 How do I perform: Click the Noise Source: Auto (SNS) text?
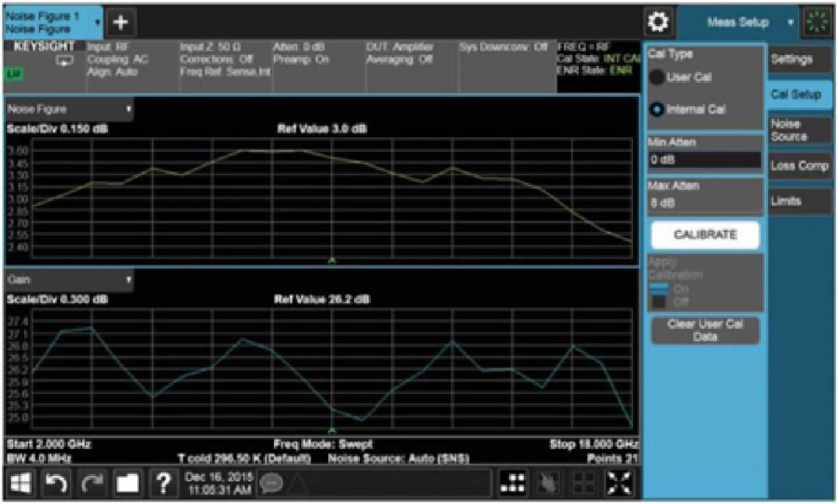(399, 458)
